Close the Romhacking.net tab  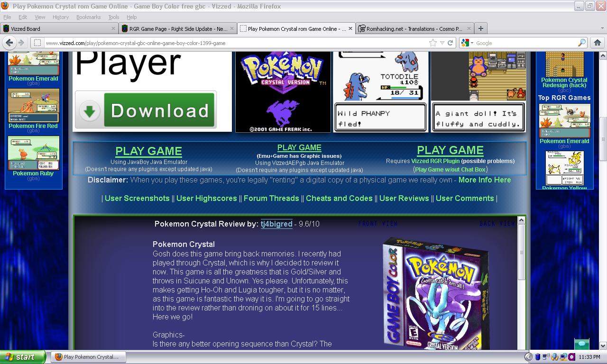(469, 28)
